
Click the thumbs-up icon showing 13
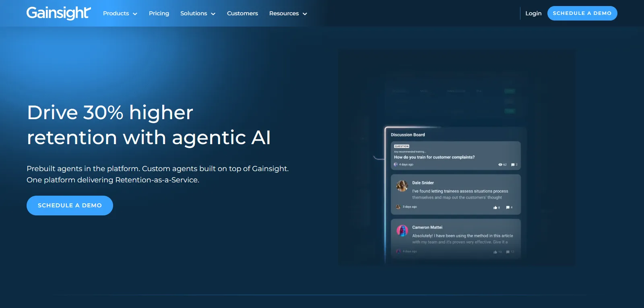(x=495, y=252)
